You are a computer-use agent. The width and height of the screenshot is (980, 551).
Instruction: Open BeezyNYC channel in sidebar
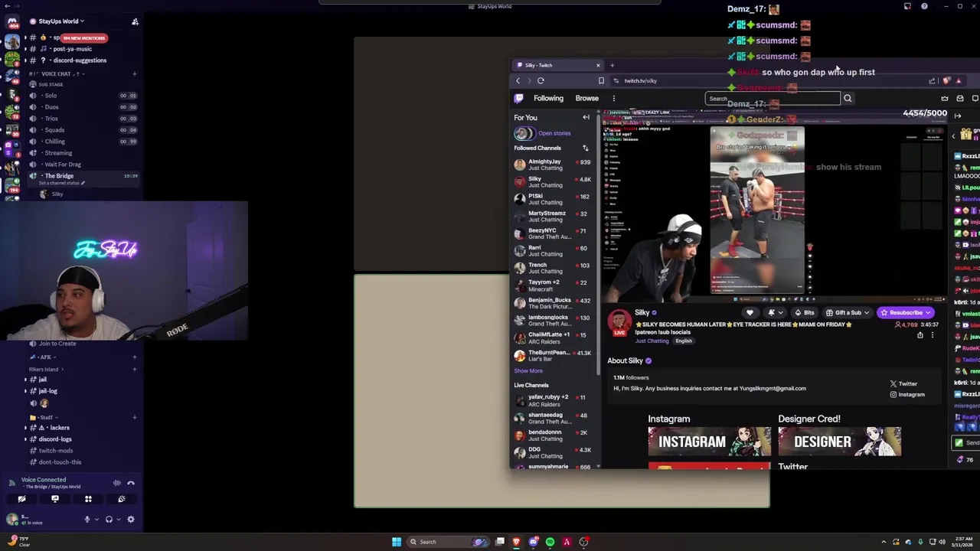pos(554,233)
